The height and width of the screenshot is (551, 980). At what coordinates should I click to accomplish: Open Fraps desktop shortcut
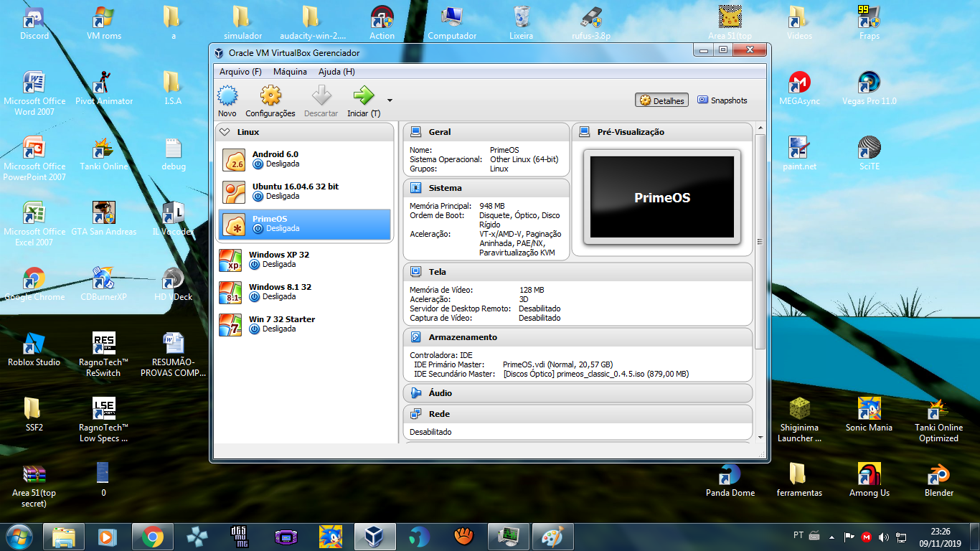tap(869, 23)
